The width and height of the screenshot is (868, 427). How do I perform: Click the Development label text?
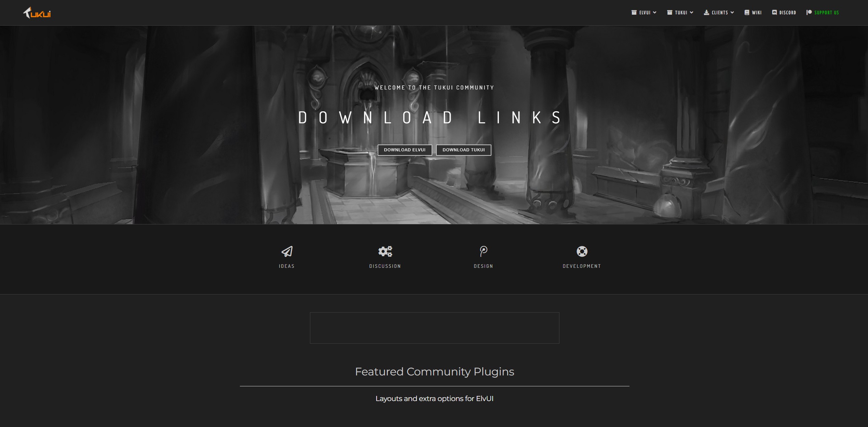click(x=582, y=266)
